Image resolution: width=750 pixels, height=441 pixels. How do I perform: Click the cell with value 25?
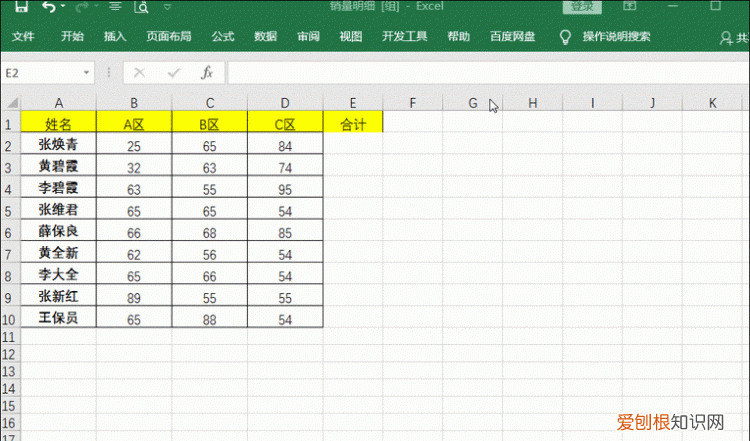point(134,143)
